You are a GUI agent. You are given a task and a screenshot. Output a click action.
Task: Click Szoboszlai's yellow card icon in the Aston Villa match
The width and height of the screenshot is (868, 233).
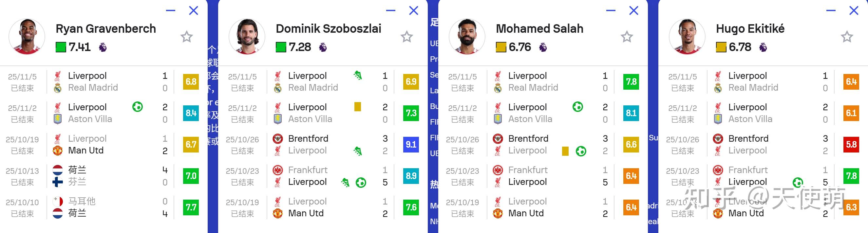357,107
